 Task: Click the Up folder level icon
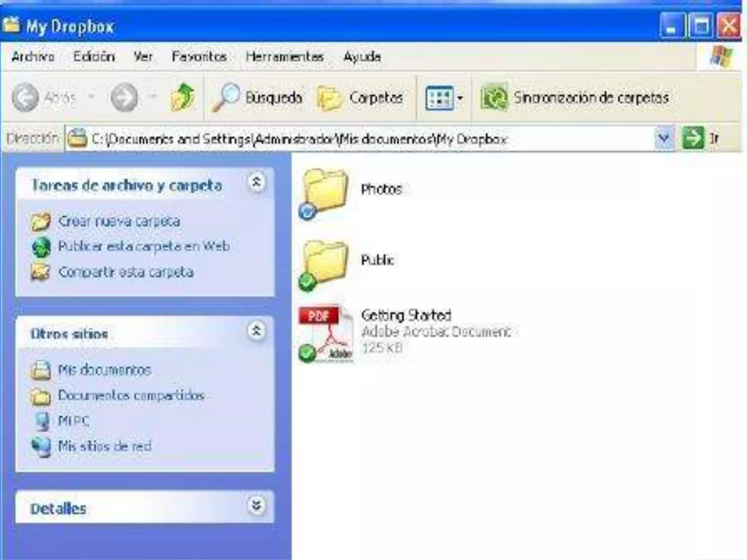pos(182,97)
